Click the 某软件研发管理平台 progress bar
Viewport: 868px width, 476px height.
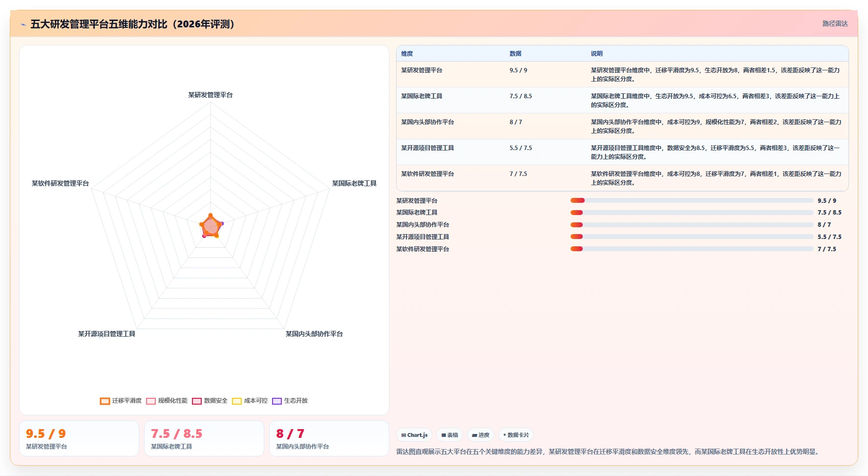[692, 249]
